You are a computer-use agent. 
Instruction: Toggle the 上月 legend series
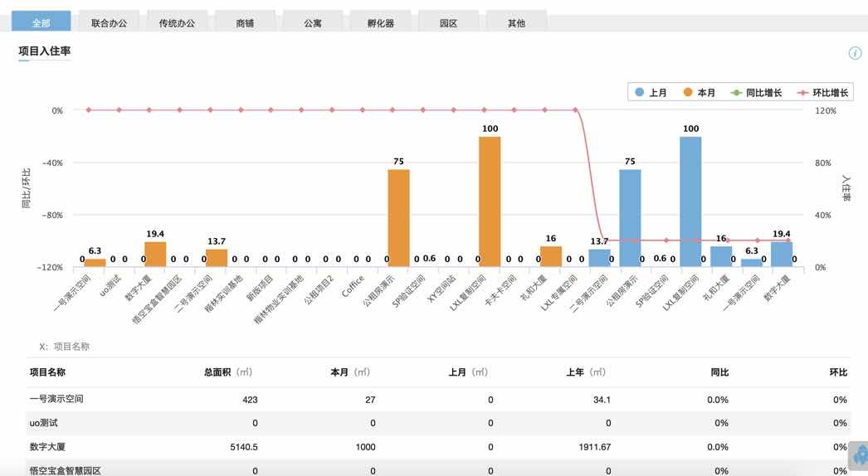coord(651,93)
